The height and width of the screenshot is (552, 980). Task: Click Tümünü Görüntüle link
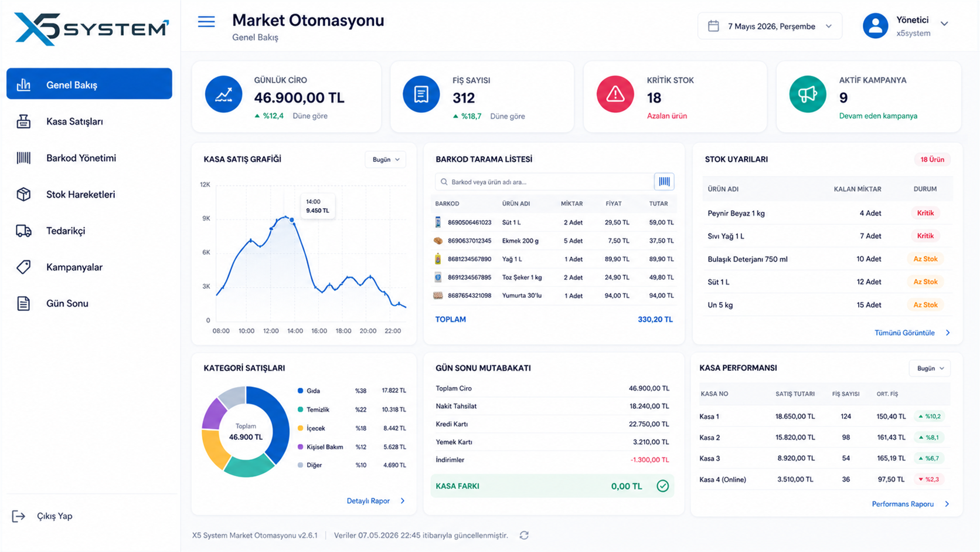[912, 333]
